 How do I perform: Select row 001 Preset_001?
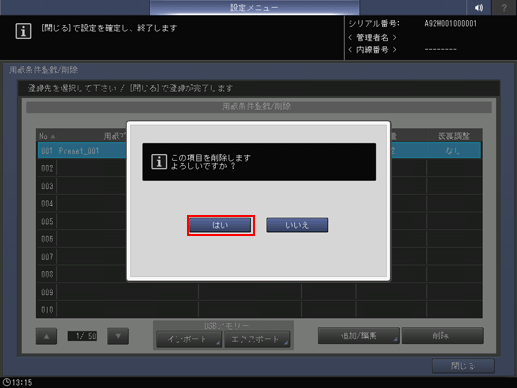click(259, 151)
